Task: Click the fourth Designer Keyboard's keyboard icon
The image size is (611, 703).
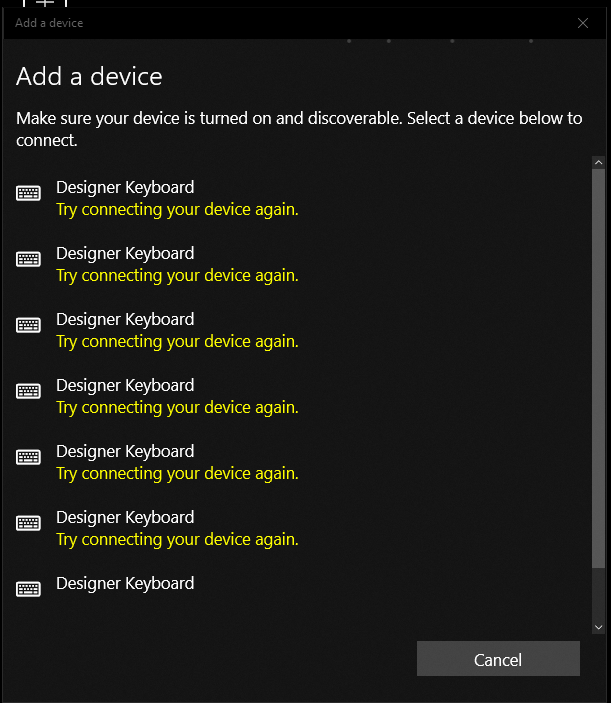Action: 28,391
